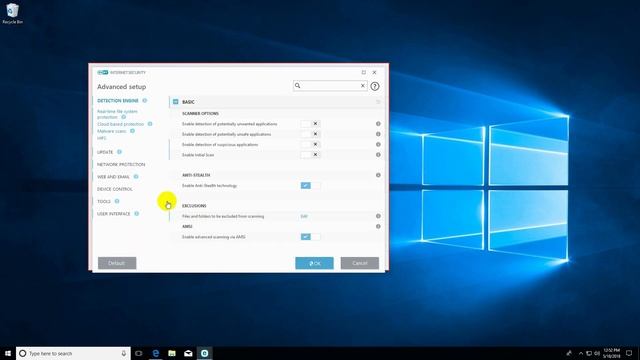Click the badge icon next to Malware scans
This screenshot has width=640, height=360.
(x=132, y=131)
